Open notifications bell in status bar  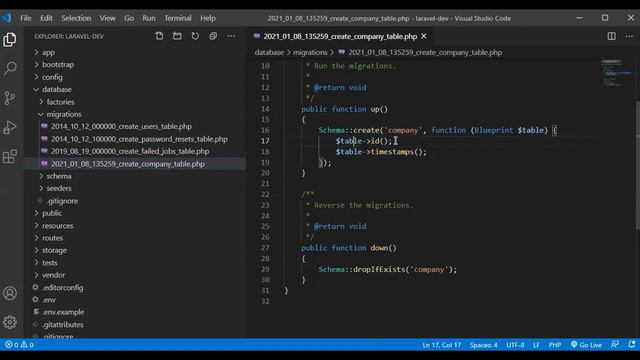(632, 345)
